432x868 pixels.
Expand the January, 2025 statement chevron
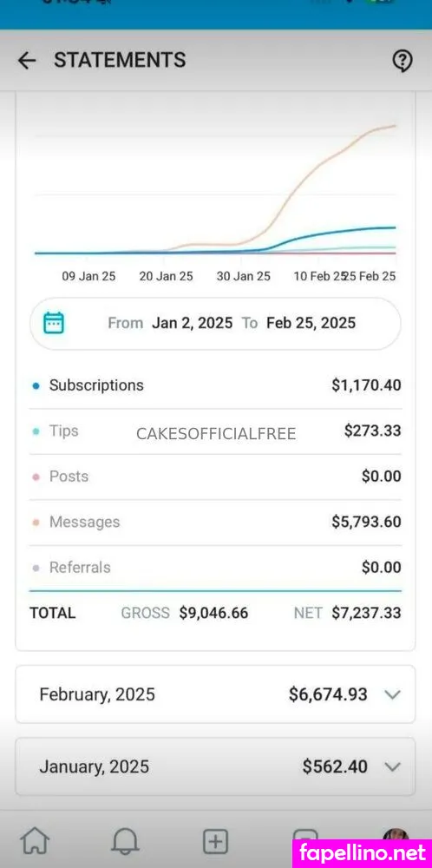tap(392, 766)
